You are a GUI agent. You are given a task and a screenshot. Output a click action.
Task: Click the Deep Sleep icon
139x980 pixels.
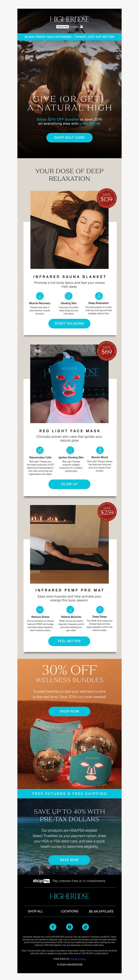(x=100, y=609)
